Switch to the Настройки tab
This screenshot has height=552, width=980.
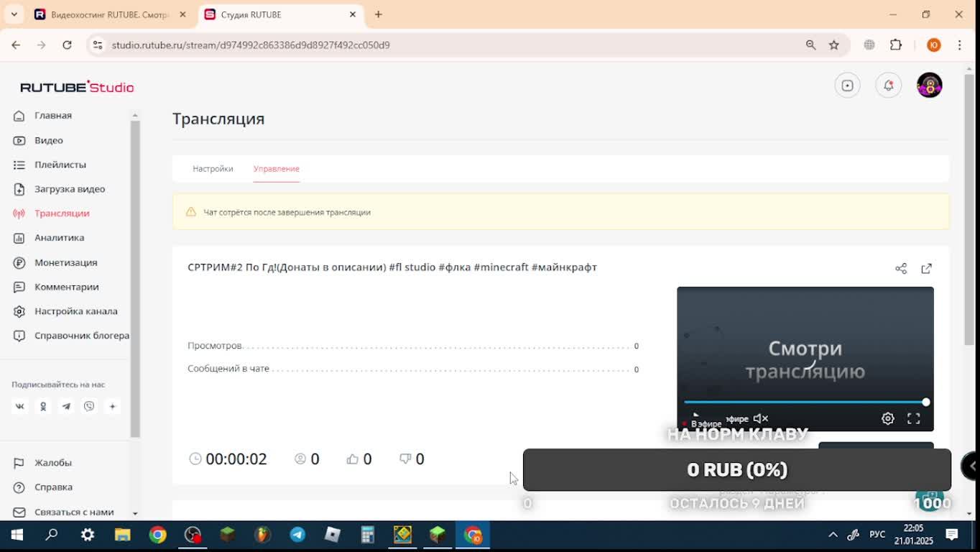pos(213,169)
